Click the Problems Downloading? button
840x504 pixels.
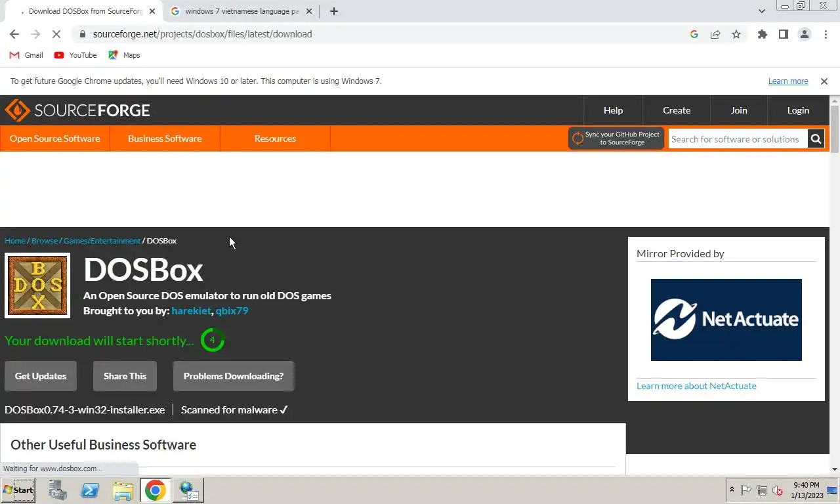tap(234, 376)
